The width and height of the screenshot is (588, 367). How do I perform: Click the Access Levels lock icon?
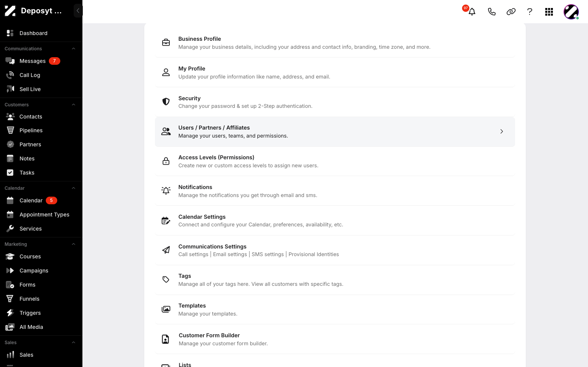[166, 161]
